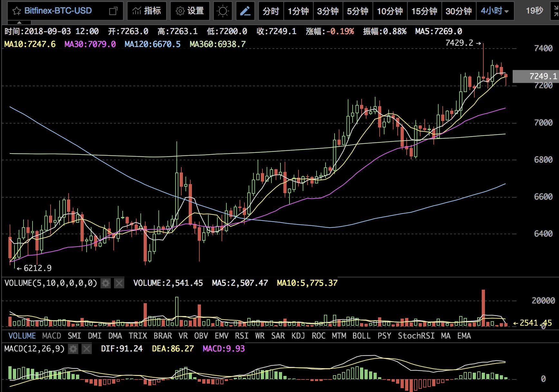Toggle the StochRSI indicator

coord(416,336)
